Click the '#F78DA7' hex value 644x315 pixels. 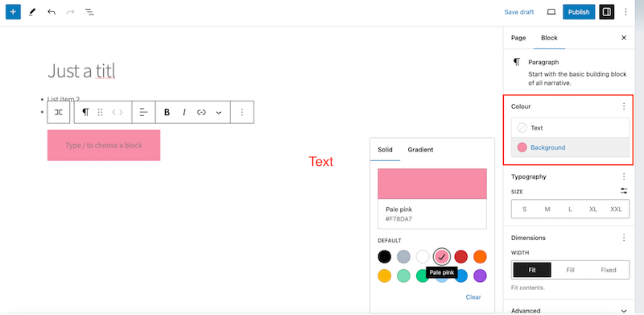point(398,219)
